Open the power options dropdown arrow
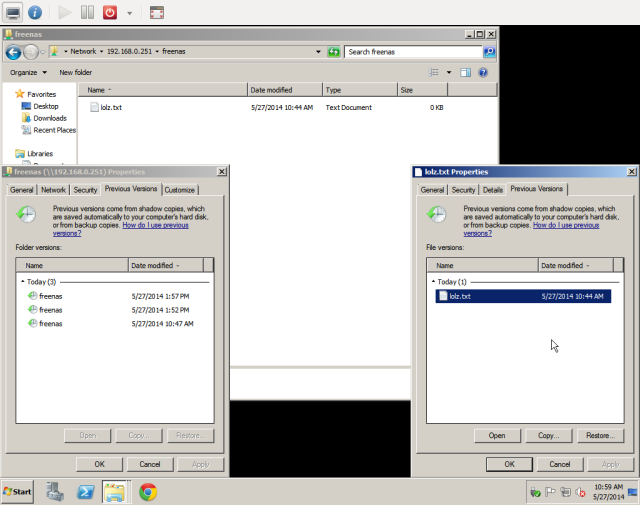The width and height of the screenshot is (640, 505). click(x=129, y=13)
